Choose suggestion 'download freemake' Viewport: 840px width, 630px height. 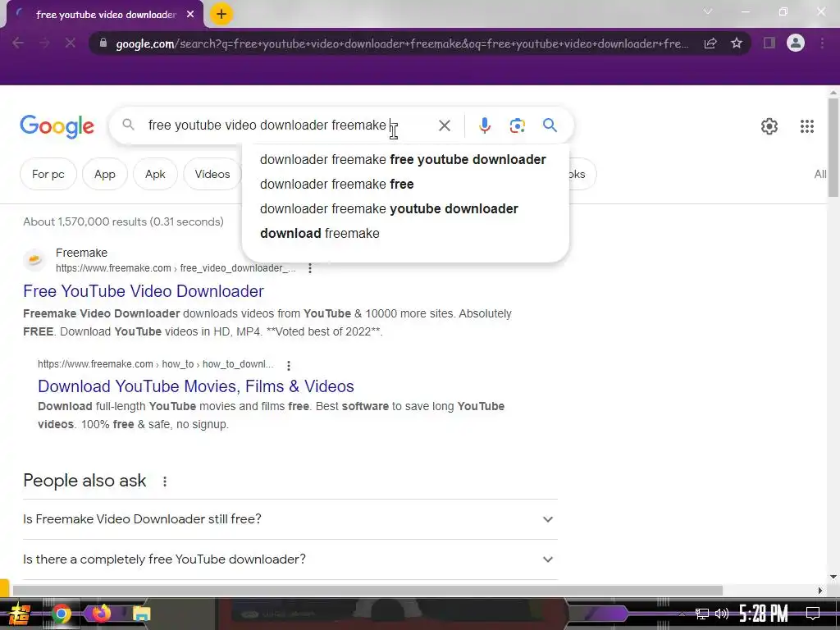pos(405,234)
